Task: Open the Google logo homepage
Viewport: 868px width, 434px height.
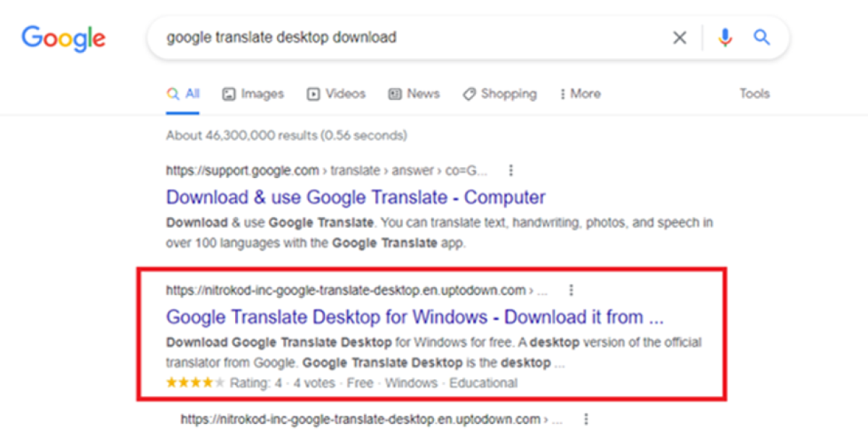Action: tap(64, 38)
